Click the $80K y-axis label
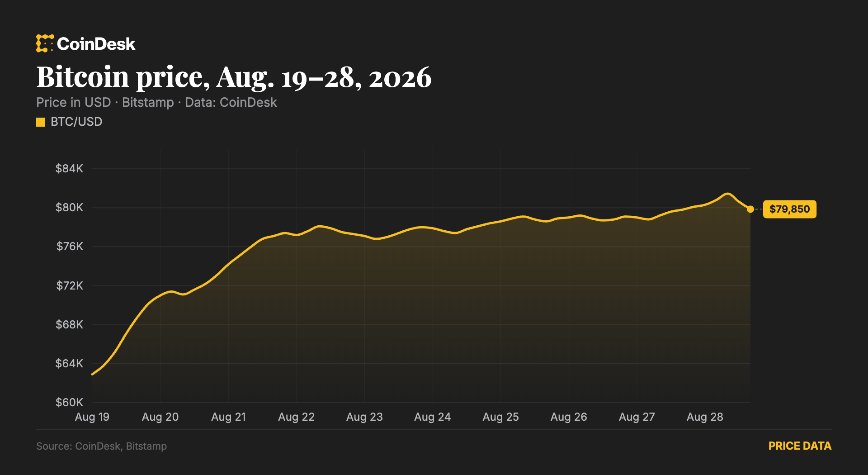The width and height of the screenshot is (868, 475). pyautogui.click(x=69, y=208)
